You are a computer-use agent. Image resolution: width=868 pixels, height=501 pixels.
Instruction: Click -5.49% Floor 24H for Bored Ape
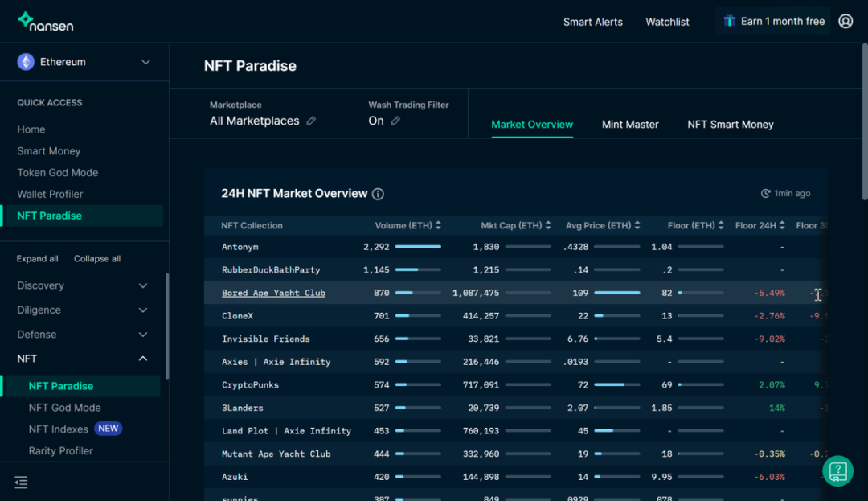(x=769, y=293)
